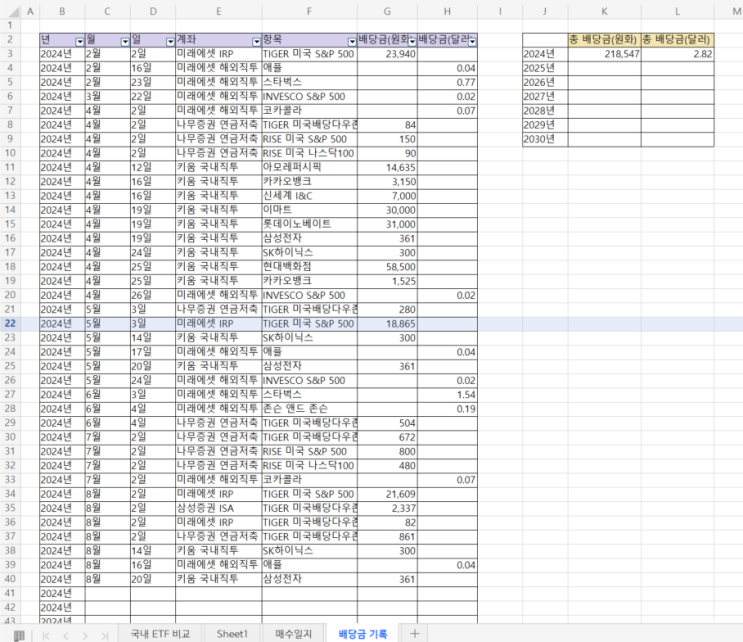Click the 14,635 dividend cell
The image size is (743, 642).
387,167
